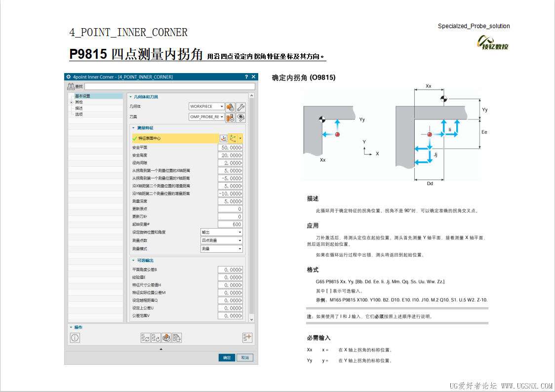Click the edit/display tool icon
The image size is (555, 392).
coord(241,118)
